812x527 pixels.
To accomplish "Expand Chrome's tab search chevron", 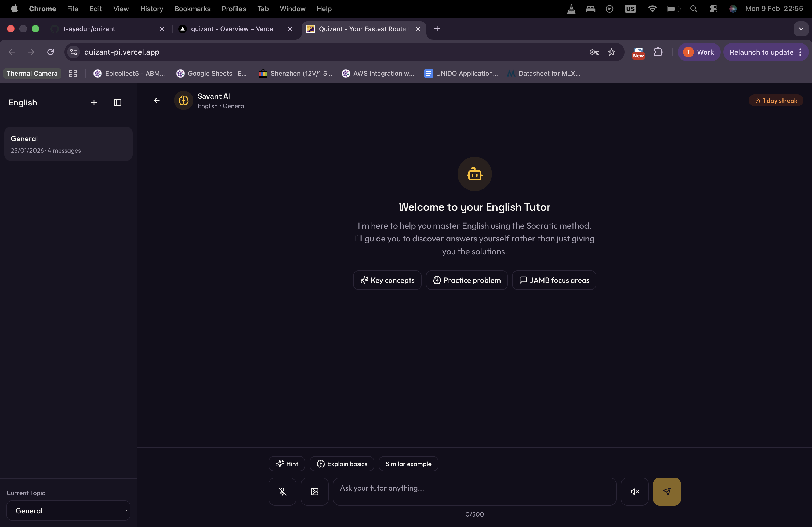I will tap(801, 29).
